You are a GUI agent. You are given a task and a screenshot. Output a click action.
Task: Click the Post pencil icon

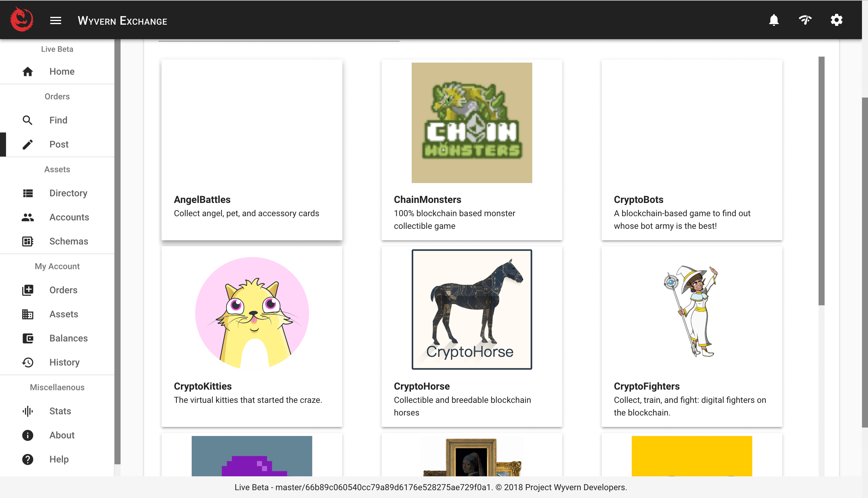pos(28,144)
